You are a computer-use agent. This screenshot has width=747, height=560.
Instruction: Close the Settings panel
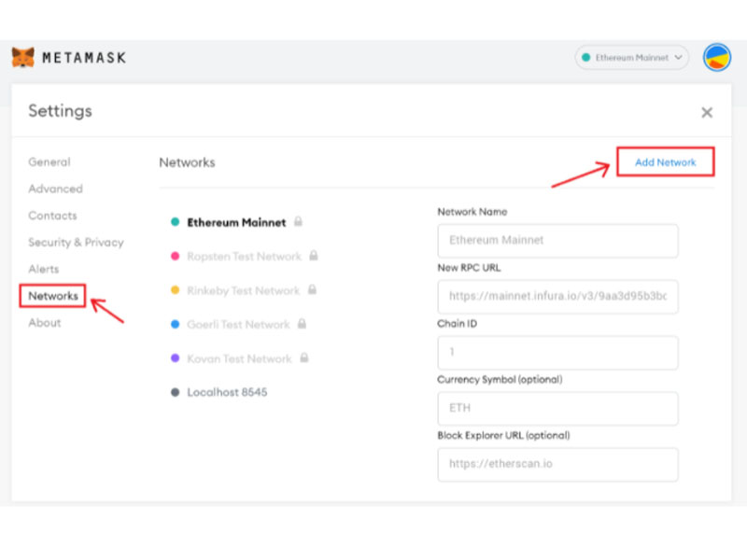[x=707, y=112]
